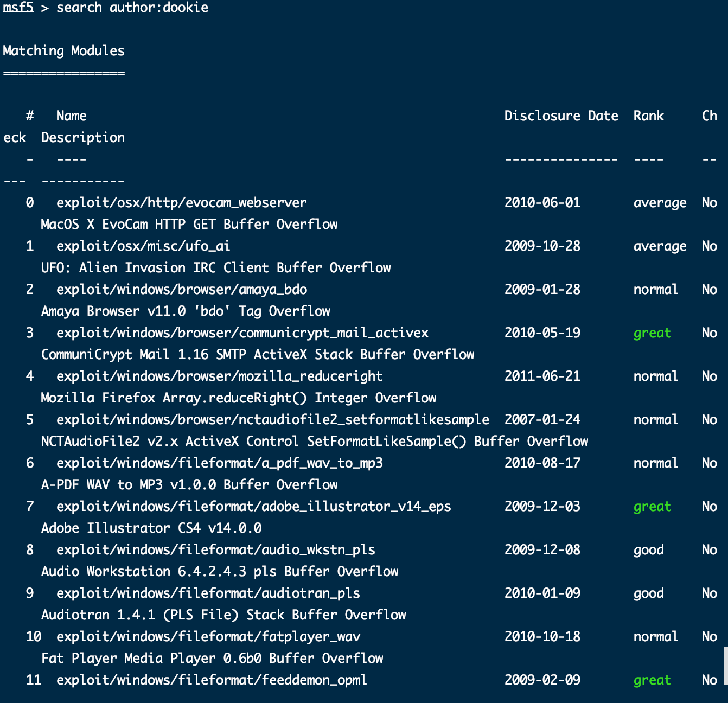The image size is (728, 703).
Task: Click description 'Amaya Browser v11.0 'bdo' Tag Overflow'
Action: pyautogui.click(x=186, y=311)
